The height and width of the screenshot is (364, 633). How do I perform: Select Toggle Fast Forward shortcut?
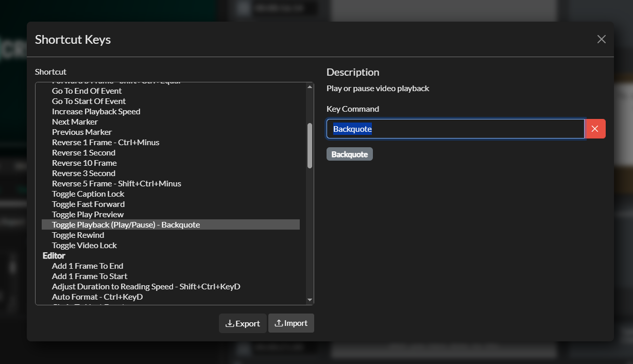click(x=170, y=204)
